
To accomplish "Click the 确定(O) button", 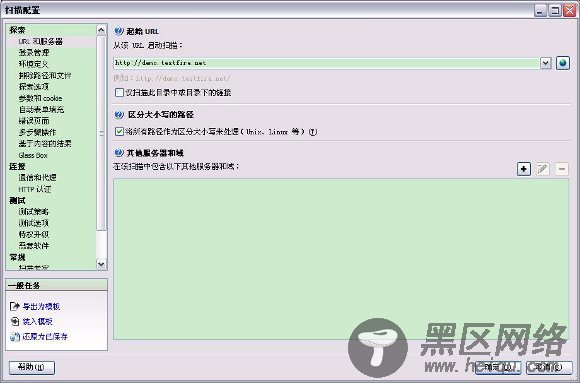I will coord(498,367).
